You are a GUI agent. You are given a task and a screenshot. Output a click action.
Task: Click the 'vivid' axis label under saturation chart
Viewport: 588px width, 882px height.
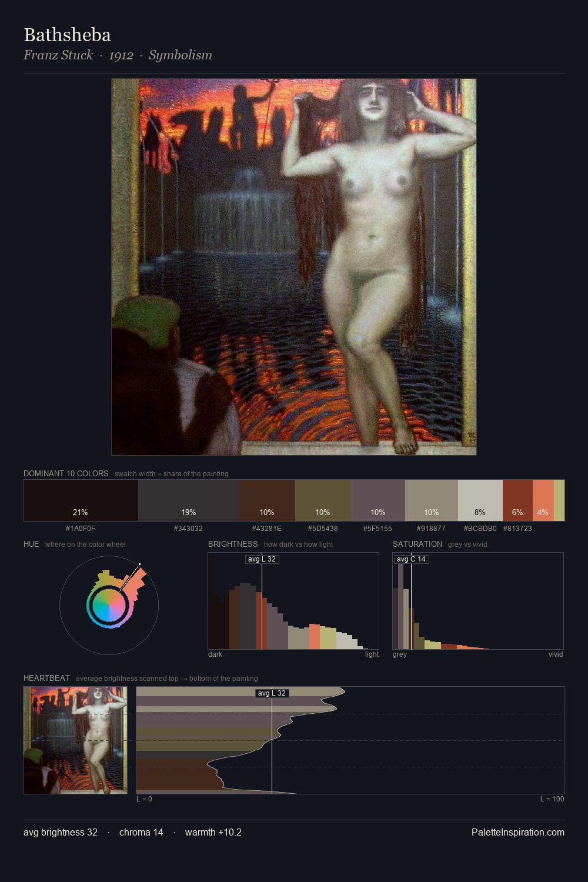point(556,654)
